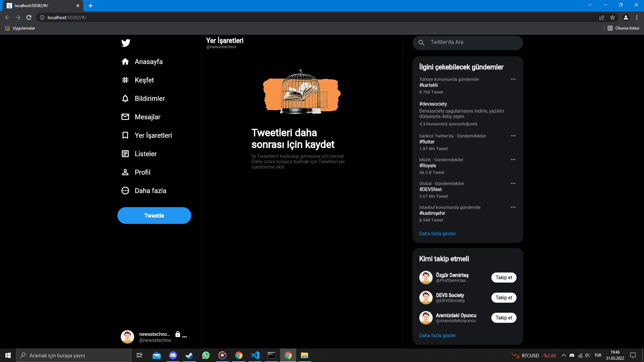Open the #kadimşehir trend

pyautogui.click(x=432, y=213)
